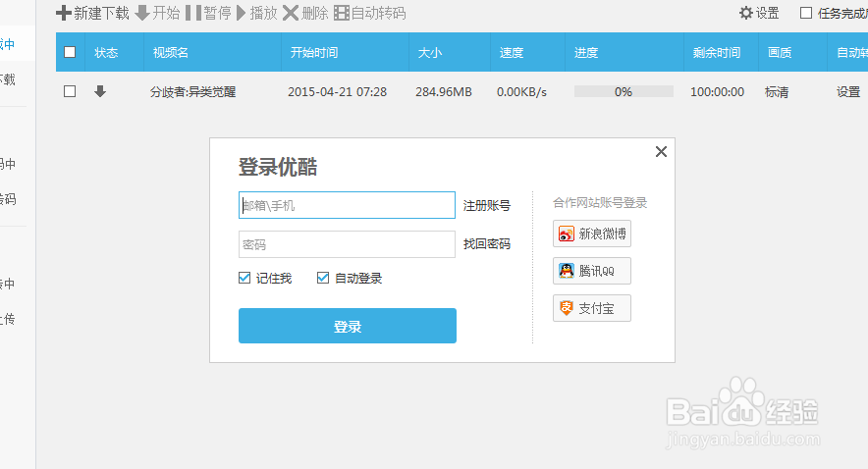Sort by the 视频名 column header

pos(171,53)
